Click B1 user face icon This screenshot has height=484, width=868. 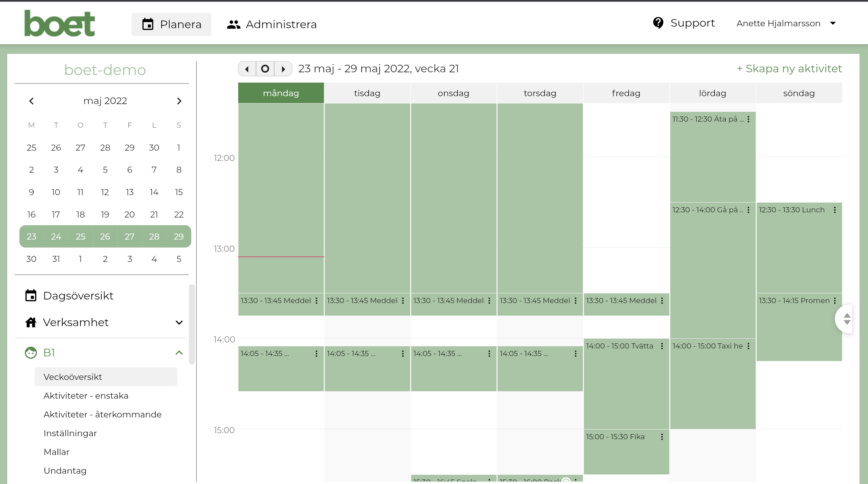pyautogui.click(x=31, y=353)
